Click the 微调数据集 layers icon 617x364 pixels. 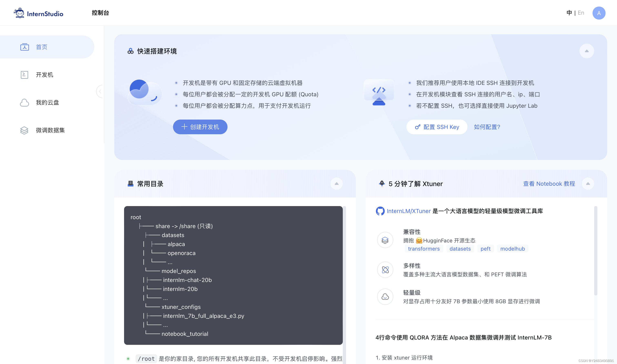24,130
